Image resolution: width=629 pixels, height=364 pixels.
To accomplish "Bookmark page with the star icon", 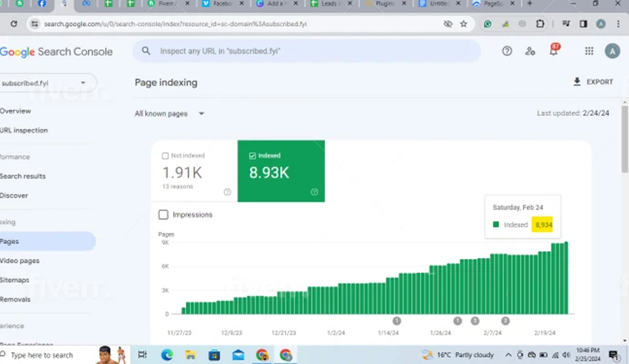I will pos(464,24).
